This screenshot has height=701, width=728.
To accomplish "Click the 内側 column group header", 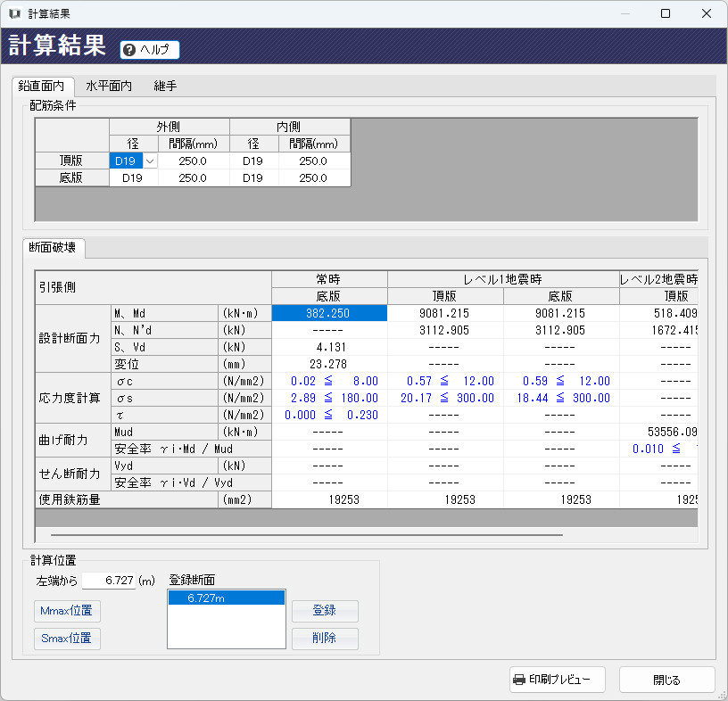I will (290, 127).
